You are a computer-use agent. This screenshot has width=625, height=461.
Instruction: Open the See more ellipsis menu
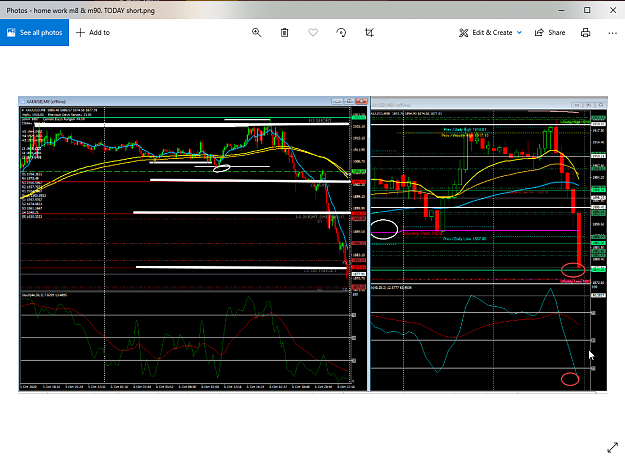click(613, 33)
